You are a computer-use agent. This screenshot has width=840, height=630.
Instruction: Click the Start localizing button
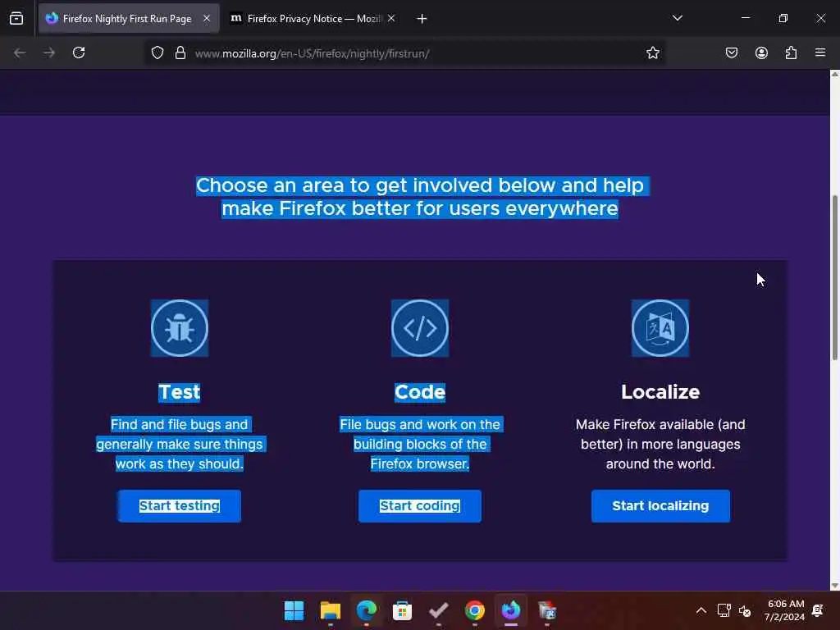click(x=660, y=505)
